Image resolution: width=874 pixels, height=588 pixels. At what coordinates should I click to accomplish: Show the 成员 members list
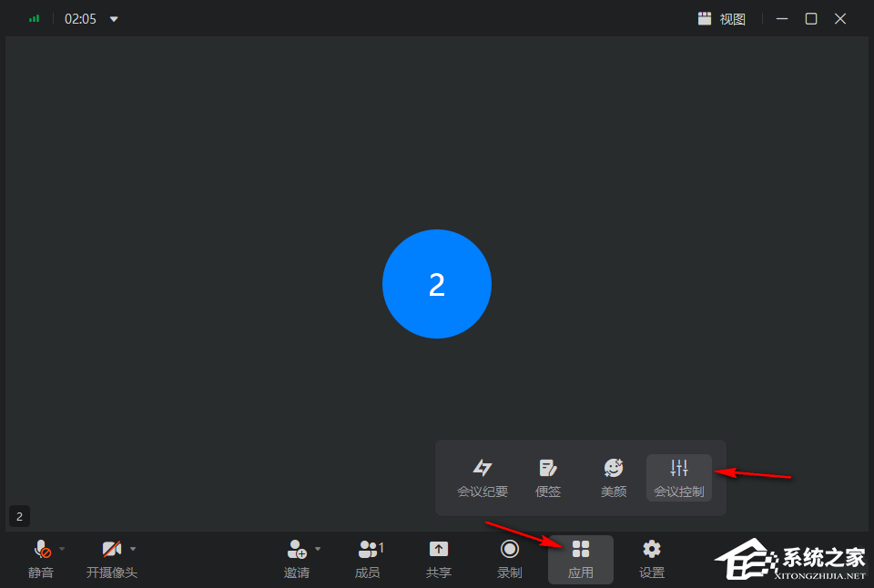pos(368,559)
